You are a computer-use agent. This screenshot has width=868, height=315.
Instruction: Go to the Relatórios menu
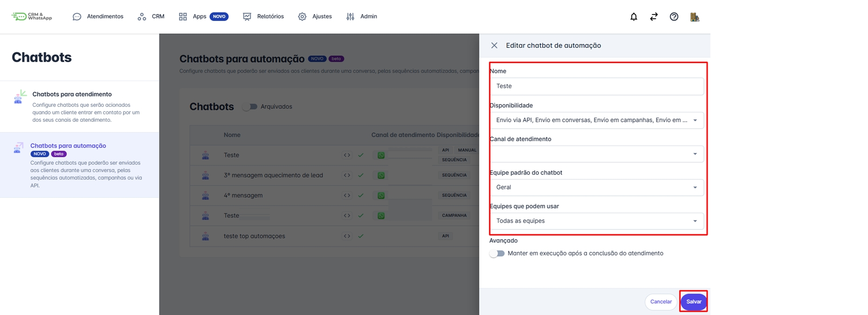[263, 16]
